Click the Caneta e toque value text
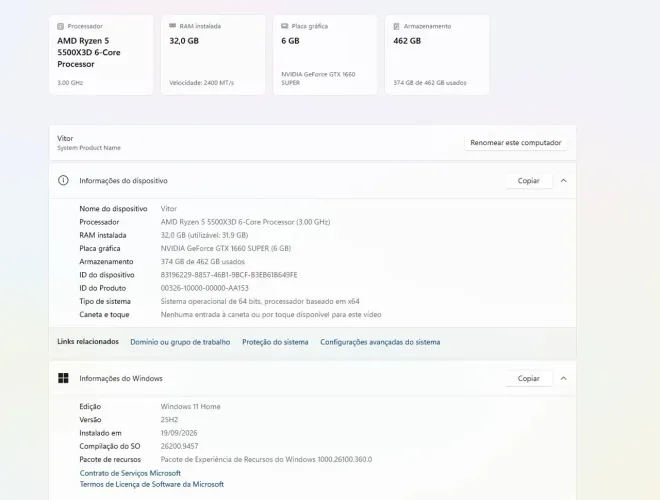Screen dimensions: 660x500 [x=271, y=315]
